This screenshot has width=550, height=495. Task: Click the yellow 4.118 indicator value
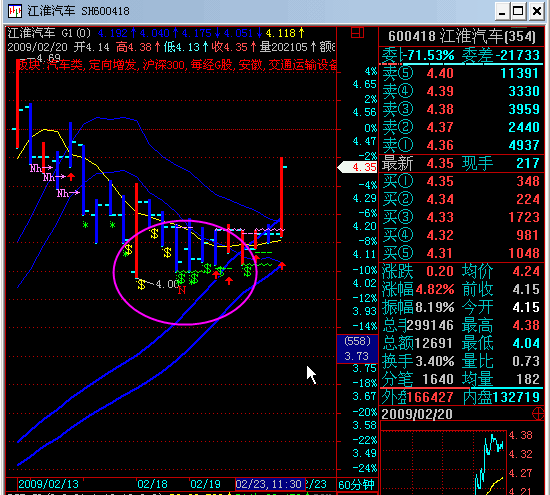click(284, 33)
